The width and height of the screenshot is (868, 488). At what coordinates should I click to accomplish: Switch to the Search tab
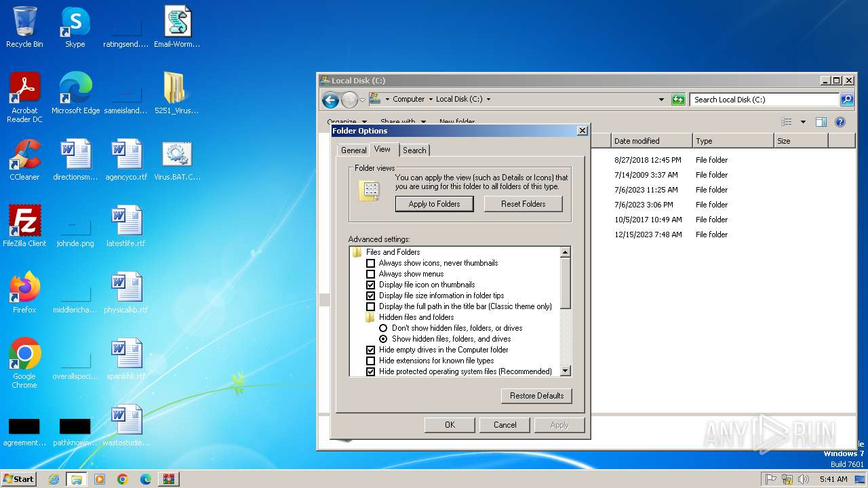tap(414, 150)
